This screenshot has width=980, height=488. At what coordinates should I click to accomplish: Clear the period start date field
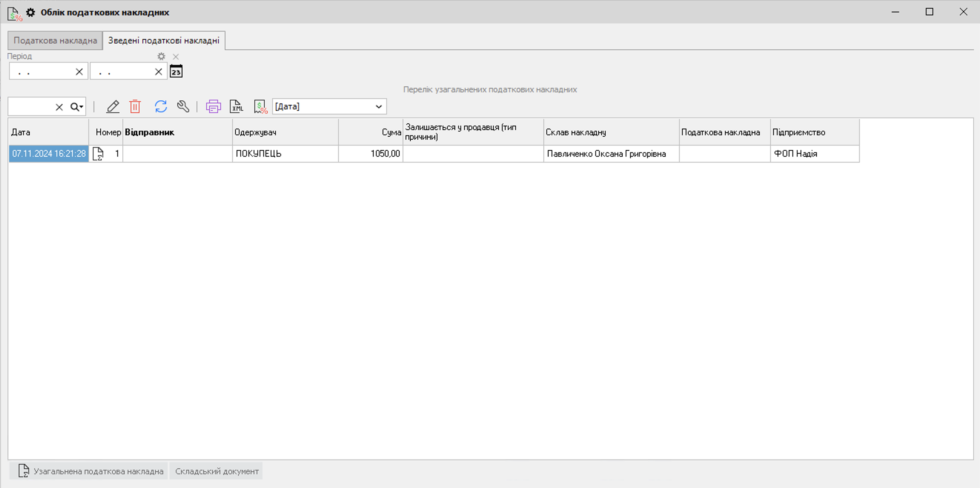(x=79, y=71)
